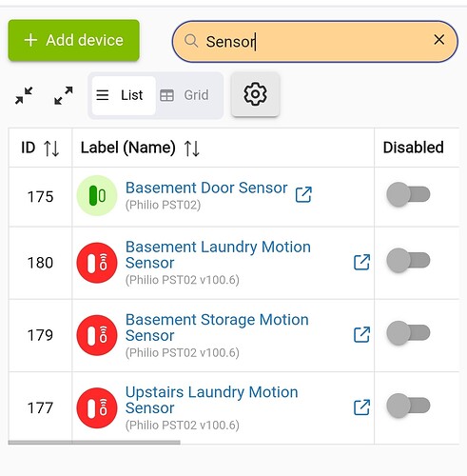Sort the table by ID column arrows
The image size is (467, 476).
[x=51, y=149]
